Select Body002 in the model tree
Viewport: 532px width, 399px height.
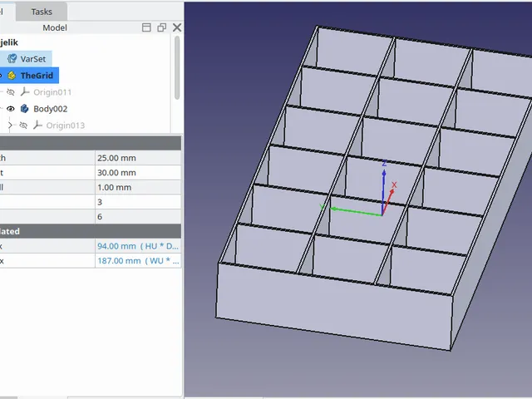50,109
